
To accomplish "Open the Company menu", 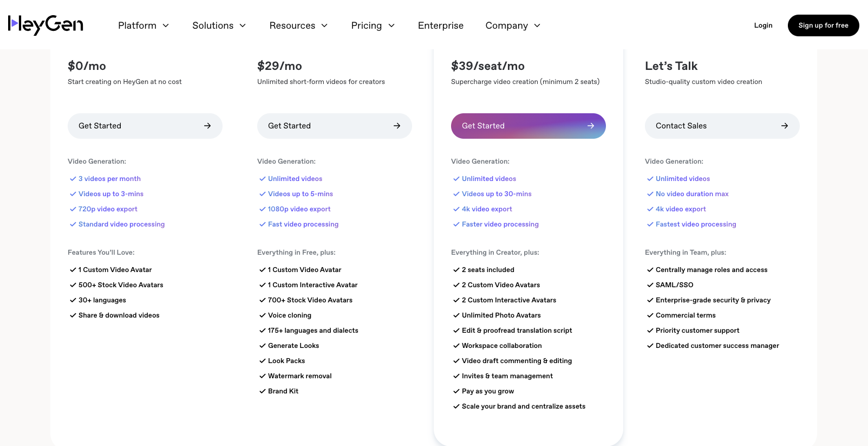I will tap(513, 25).
